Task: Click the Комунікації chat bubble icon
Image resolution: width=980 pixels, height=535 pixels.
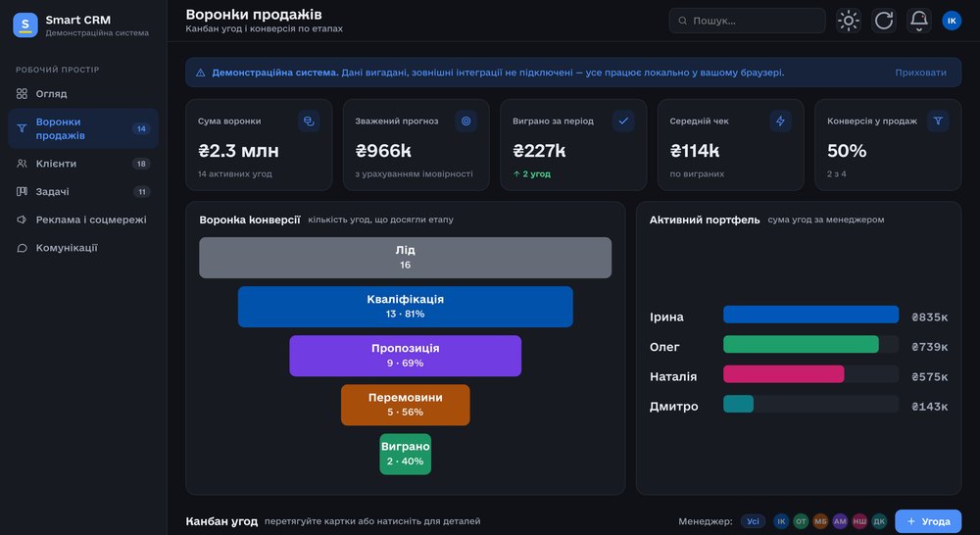Action: [x=22, y=248]
